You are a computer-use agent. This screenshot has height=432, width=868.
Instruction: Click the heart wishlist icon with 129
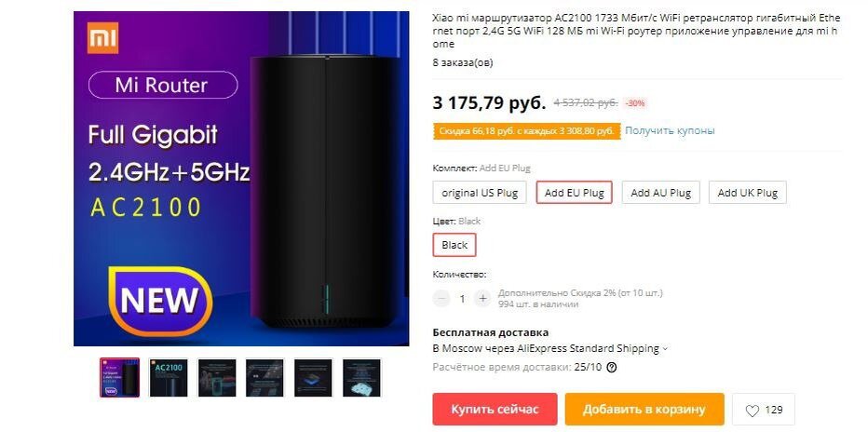[764, 410]
